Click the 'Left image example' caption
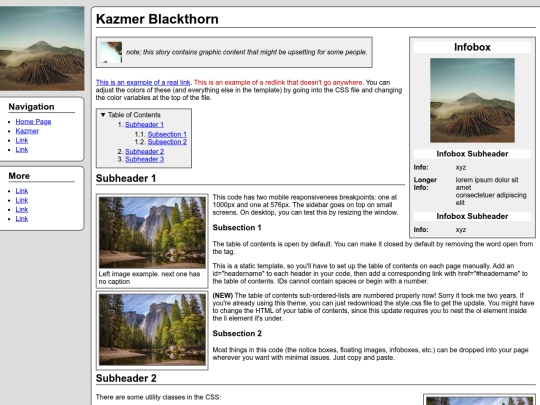 pyautogui.click(x=149, y=278)
